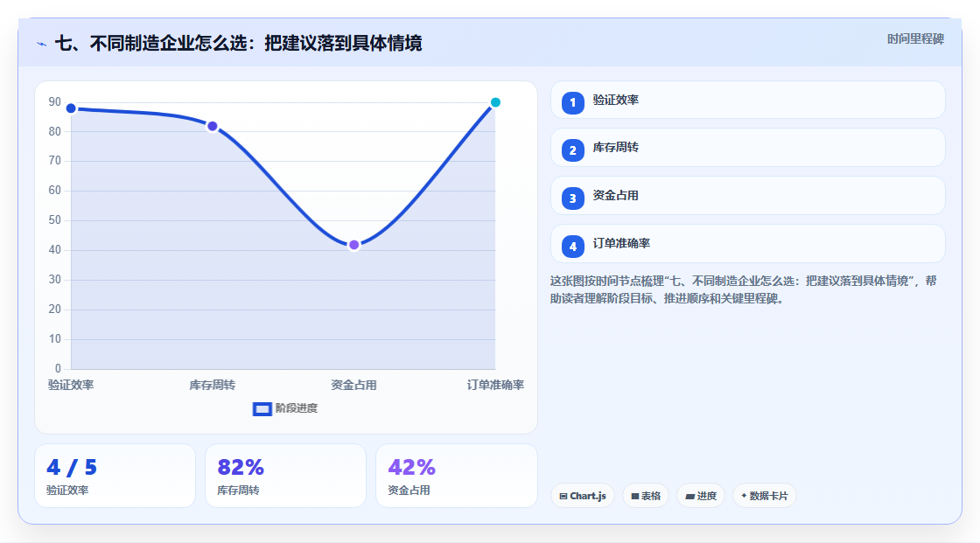Click the description paragraph starting 这张图按时间节点
The image size is (980, 543).
click(743, 290)
